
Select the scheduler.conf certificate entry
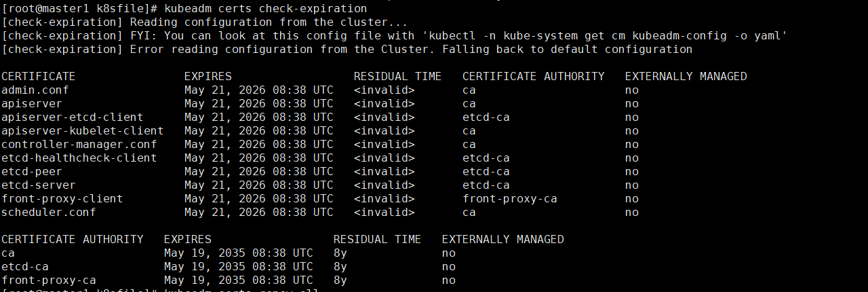tap(49, 212)
